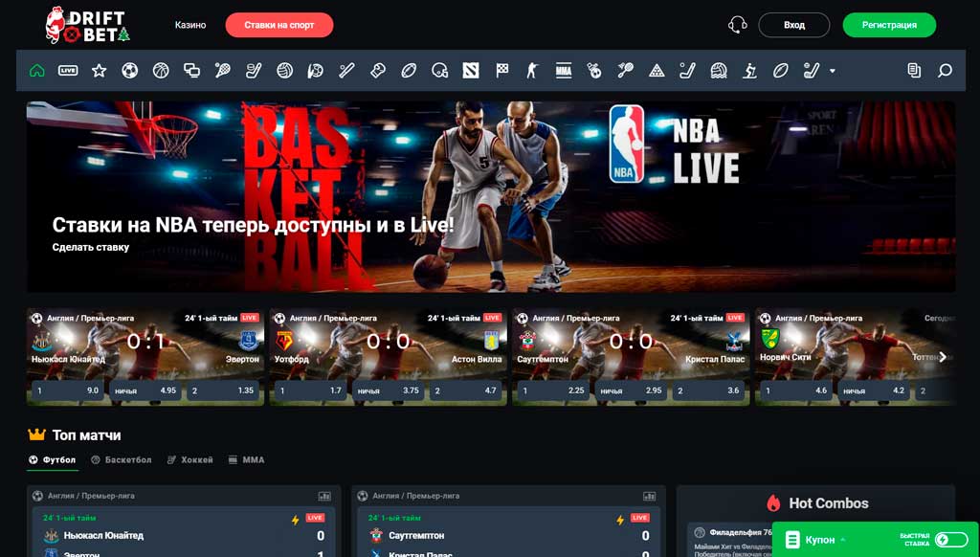Click Англия / Премьер-лига header above Саутгемптон list
Viewport: 980px width, 557px height.
coord(415,496)
